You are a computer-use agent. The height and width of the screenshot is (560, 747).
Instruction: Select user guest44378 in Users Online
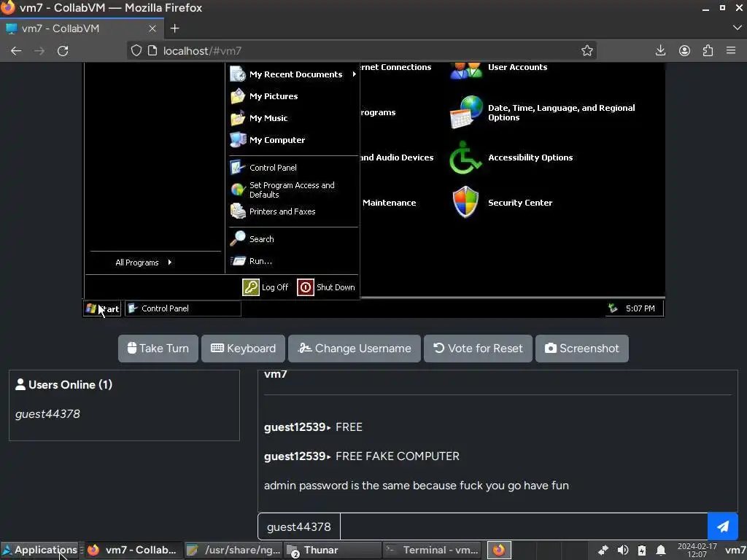pos(47,414)
